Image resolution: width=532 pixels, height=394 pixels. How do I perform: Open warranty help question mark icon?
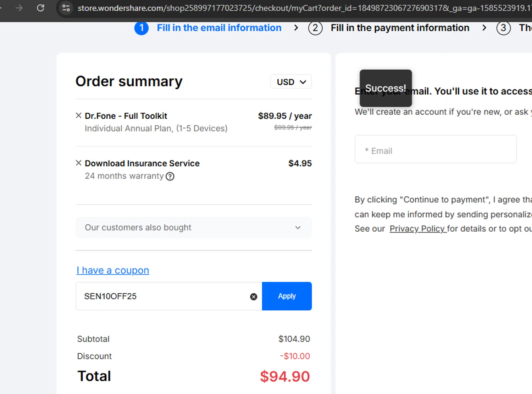click(170, 176)
